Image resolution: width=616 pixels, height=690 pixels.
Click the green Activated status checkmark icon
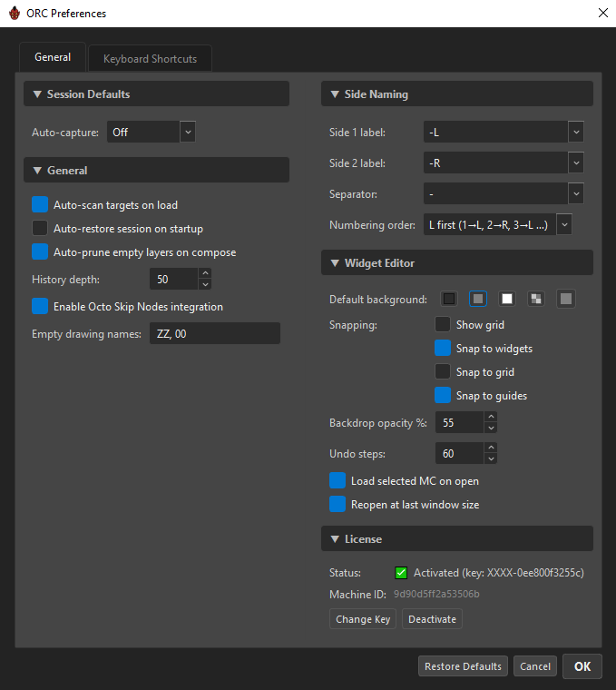(401, 573)
